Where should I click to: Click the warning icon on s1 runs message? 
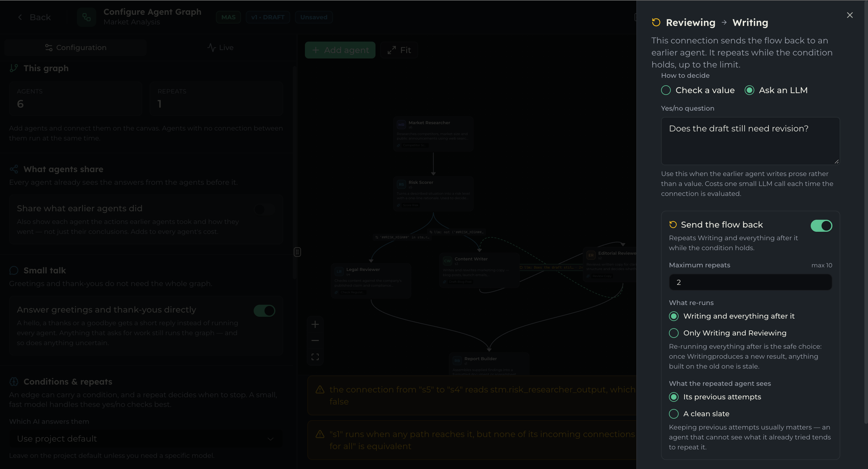coord(320,434)
